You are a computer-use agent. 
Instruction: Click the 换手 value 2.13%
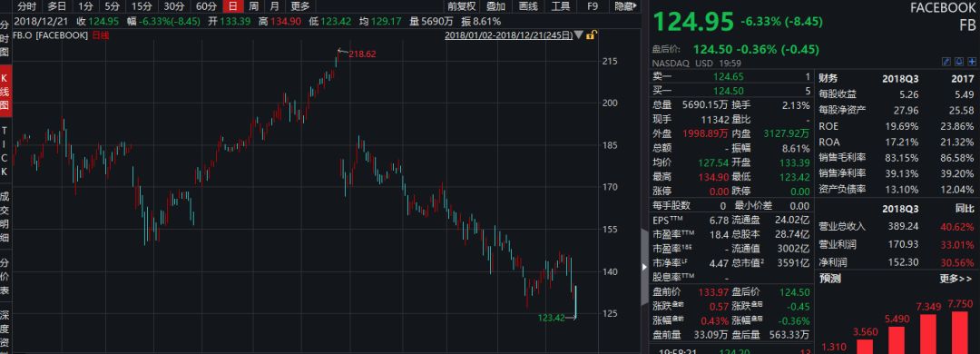[x=796, y=105]
